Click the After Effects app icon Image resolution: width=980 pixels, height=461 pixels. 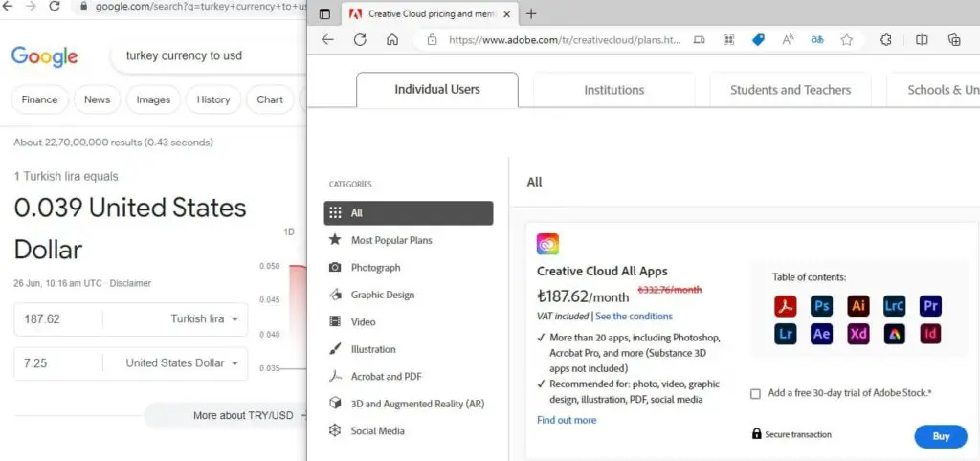click(x=821, y=335)
